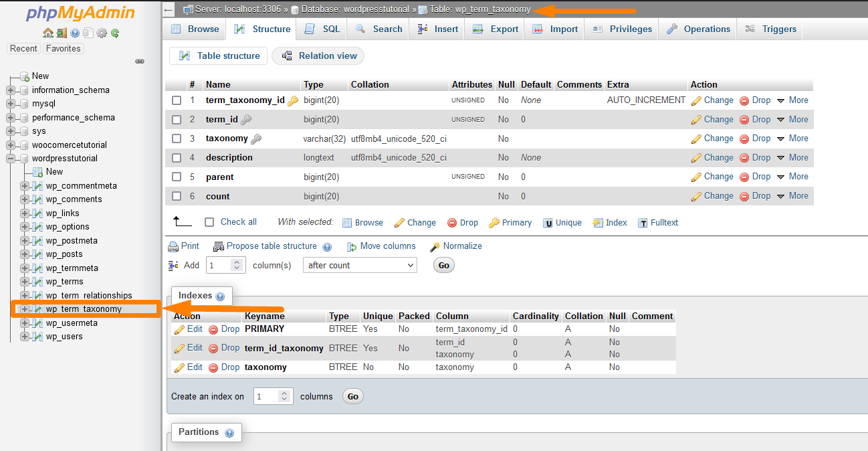Switch to the SQL tab
Image resolution: width=868 pixels, height=451 pixels.
tap(322, 29)
